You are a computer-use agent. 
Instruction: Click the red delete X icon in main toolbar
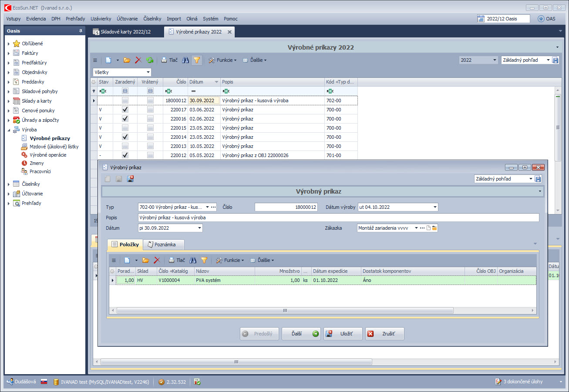[138, 60]
